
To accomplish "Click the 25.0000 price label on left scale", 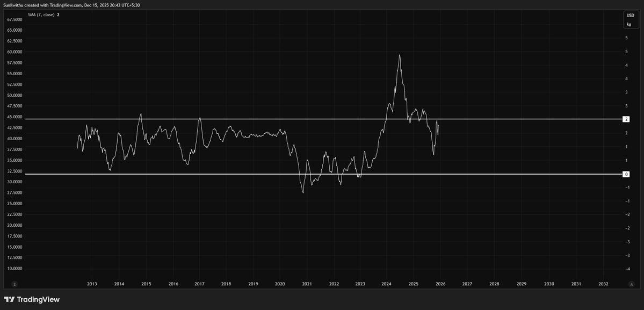I will tap(15, 204).
